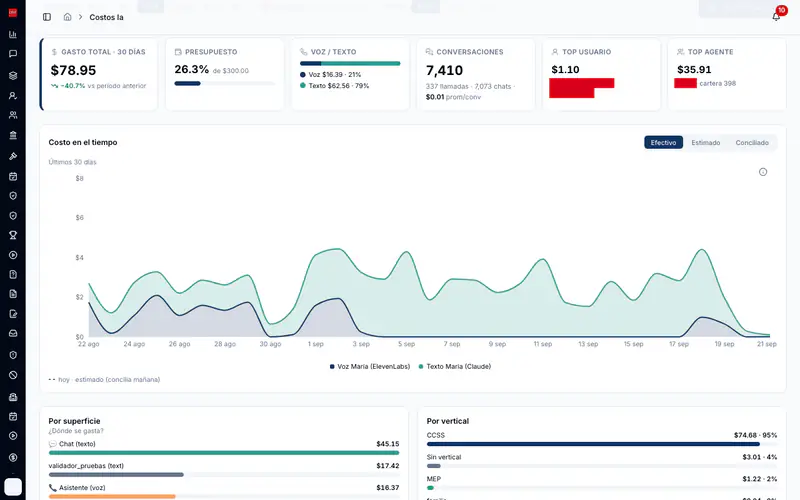Image resolution: width=800 pixels, height=500 pixels.
Task: Open the chat bubble sidebar icon
Action: pyautogui.click(x=13, y=54)
